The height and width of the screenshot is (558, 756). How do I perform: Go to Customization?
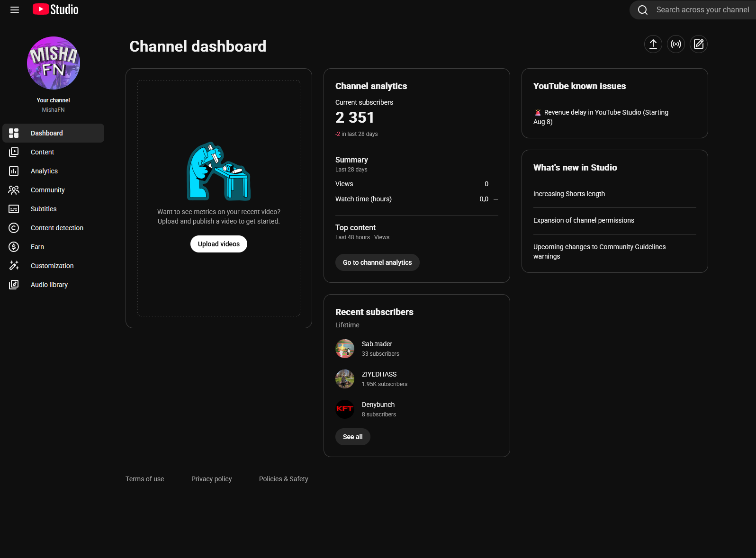[x=53, y=266]
